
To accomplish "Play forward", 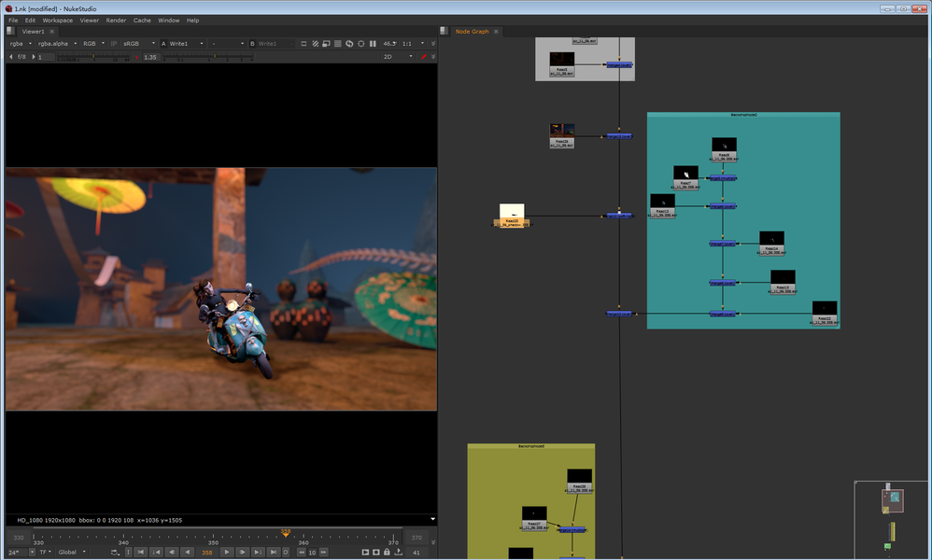I will point(226,553).
